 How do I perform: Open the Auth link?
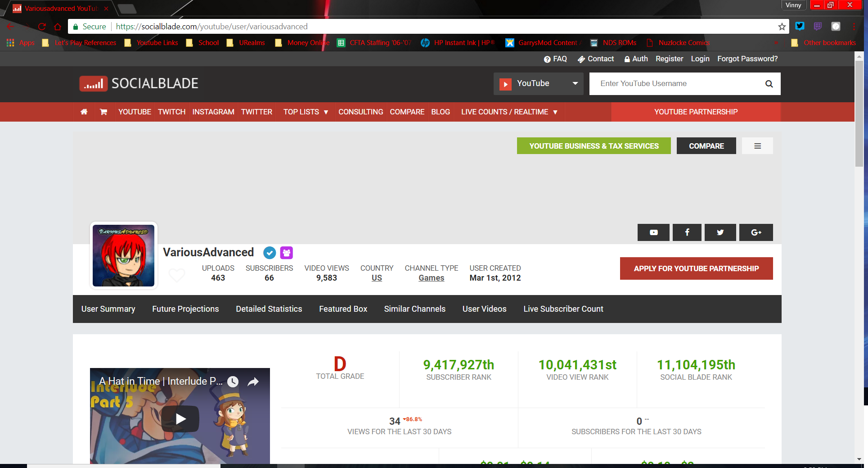(636, 59)
